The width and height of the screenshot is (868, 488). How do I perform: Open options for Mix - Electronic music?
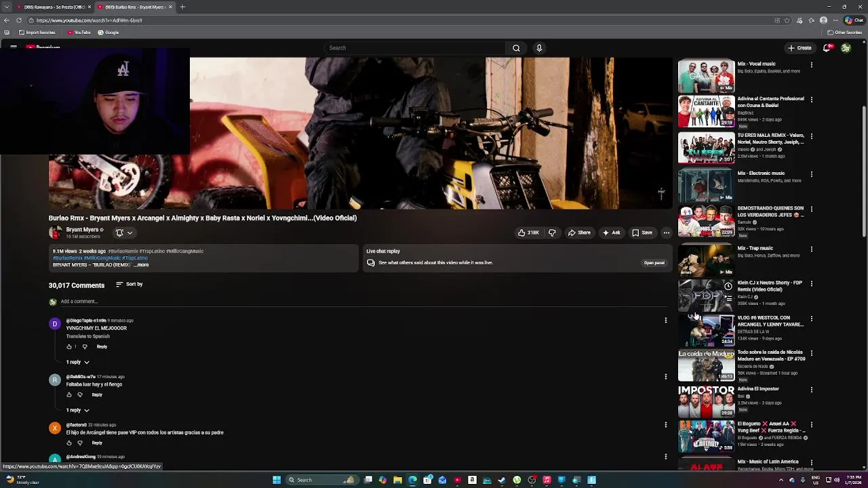pos(811,174)
